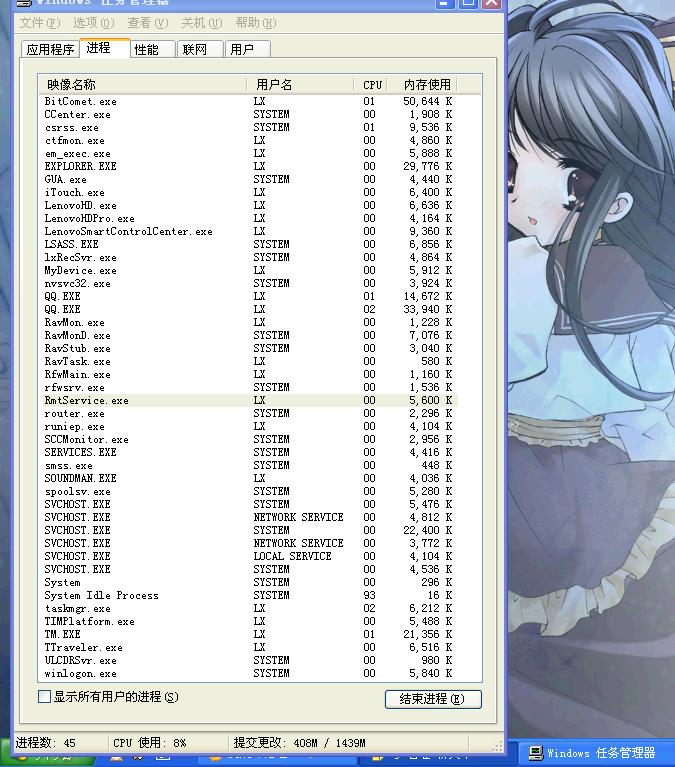Open the 文件(F) menu
The height and width of the screenshot is (767, 675).
pos(40,23)
